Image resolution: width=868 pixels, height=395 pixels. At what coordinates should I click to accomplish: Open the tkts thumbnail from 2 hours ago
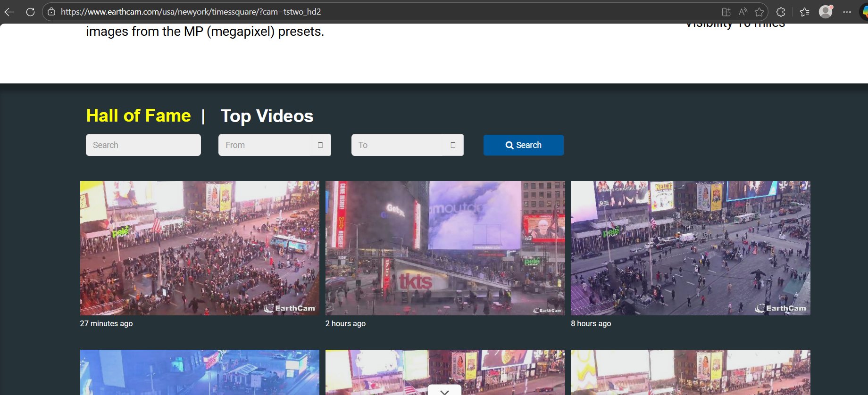point(445,248)
